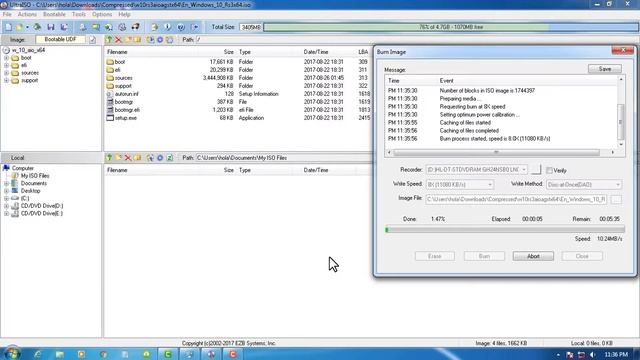The height and width of the screenshot is (360, 640).
Task: Expand the CD/DVD Drive(D:) node
Action: coord(7,206)
